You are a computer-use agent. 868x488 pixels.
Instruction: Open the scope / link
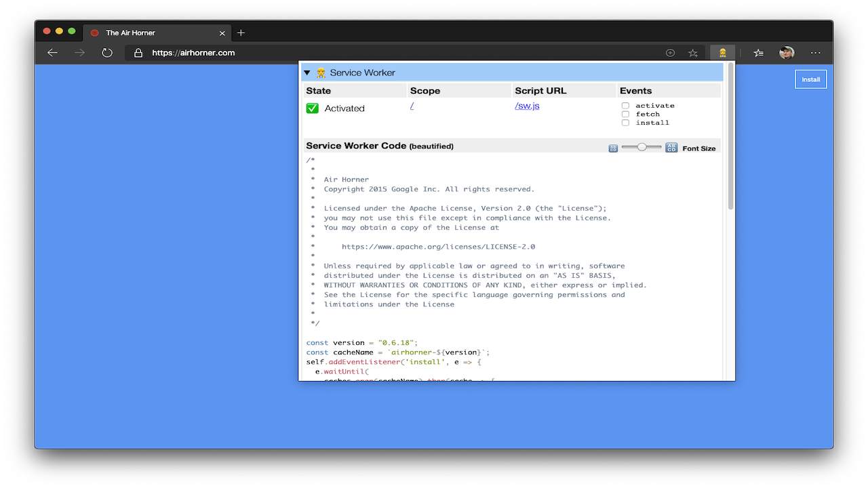tap(412, 106)
